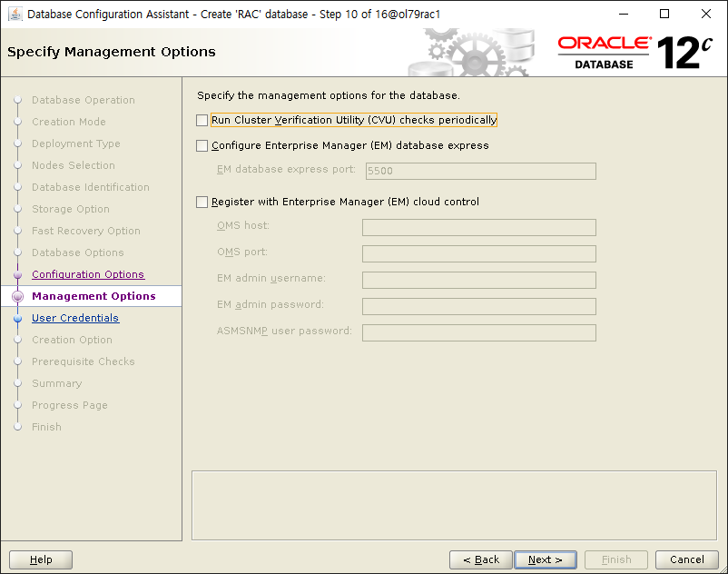
Task: Click the Java icon in title bar
Action: [x=15, y=14]
